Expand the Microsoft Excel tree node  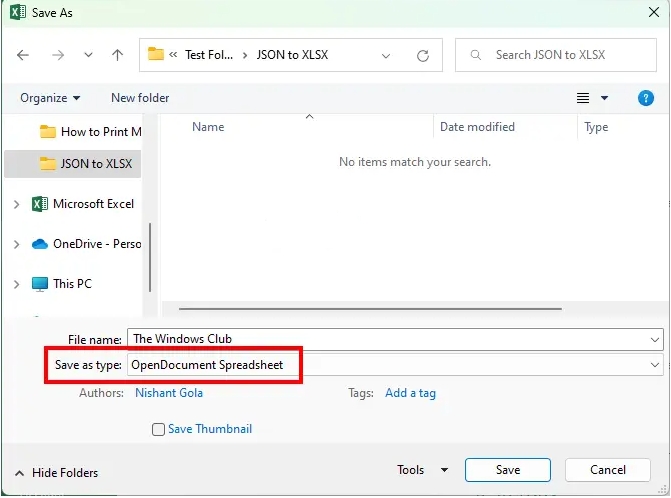tap(16, 204)
